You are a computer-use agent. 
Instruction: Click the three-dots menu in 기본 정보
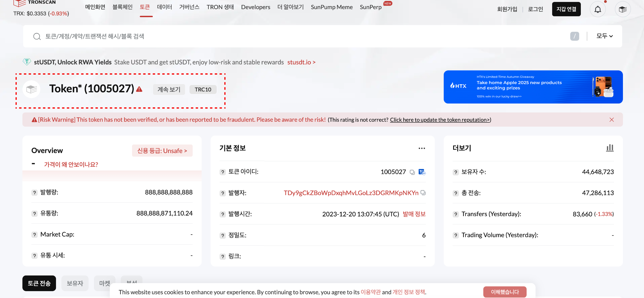(x=421, y=148)
